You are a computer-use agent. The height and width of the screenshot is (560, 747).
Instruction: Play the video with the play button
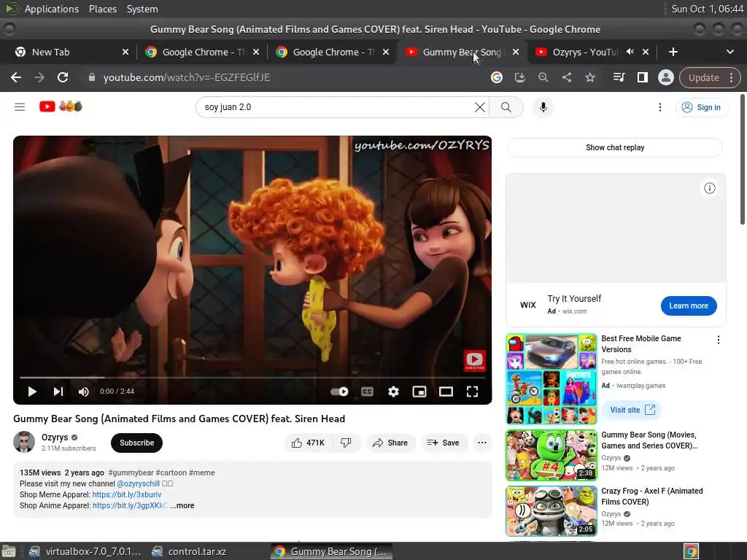pos(32,392)
